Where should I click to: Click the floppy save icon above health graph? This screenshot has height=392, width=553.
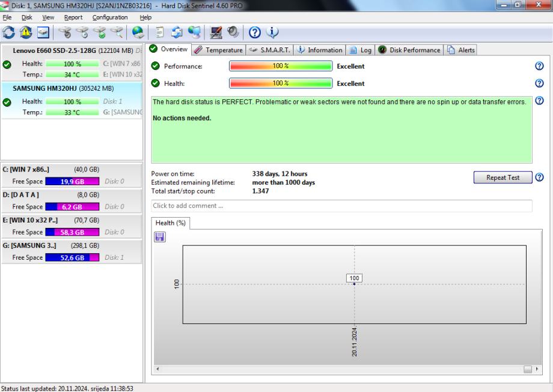(x=160, y=237)
